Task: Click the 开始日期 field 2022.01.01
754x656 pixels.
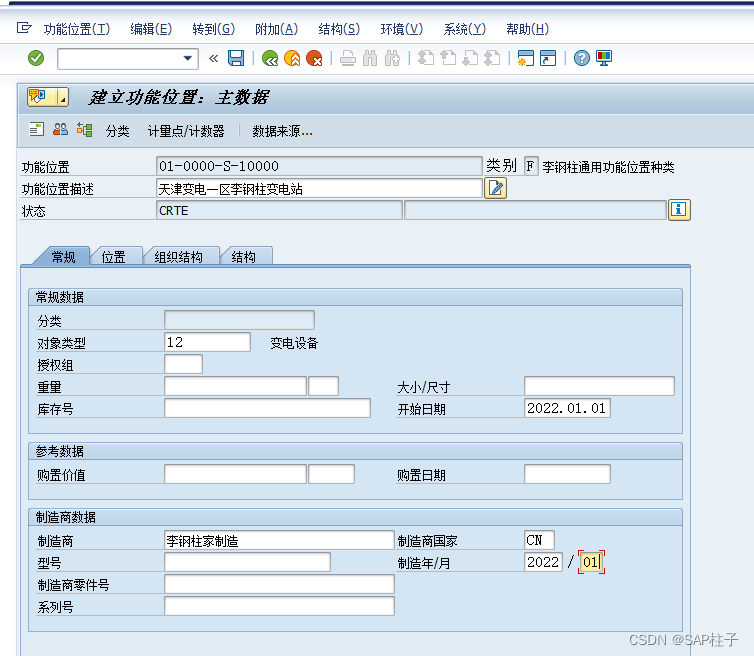Action: 567,408
